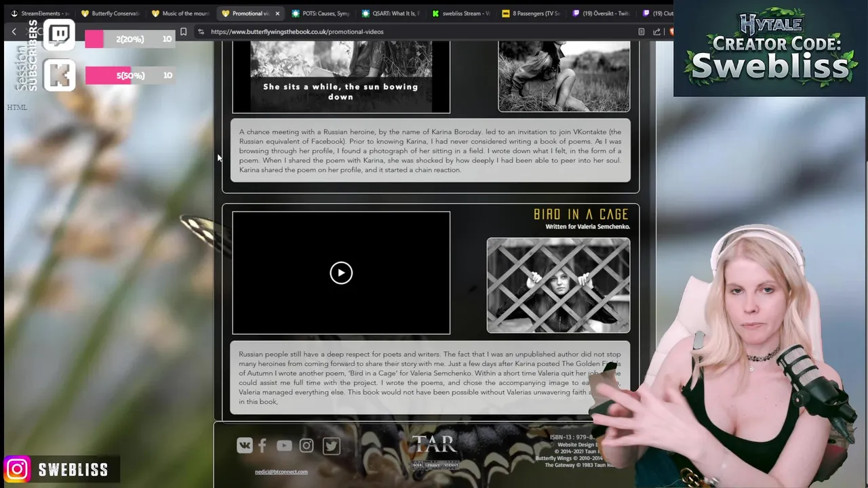Click the share icon in address bar
This screenshot has height=488, width=868.
click(x=656, y=32)
